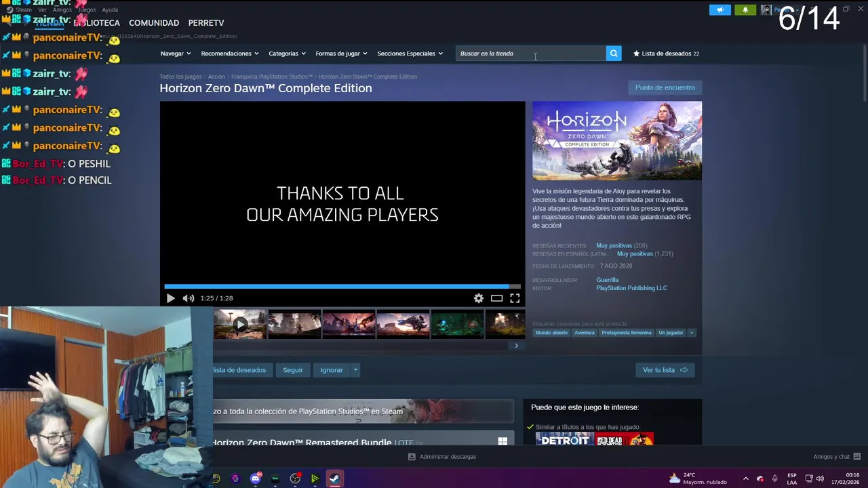Open Lista de deseados 22 with star icon
The image size is (868, 488).
pos(666,54)
